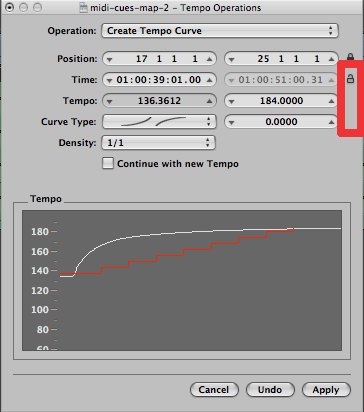Increase the end Position value with up arrow
The height and width of the screenshot is (412, 364).
331,59
